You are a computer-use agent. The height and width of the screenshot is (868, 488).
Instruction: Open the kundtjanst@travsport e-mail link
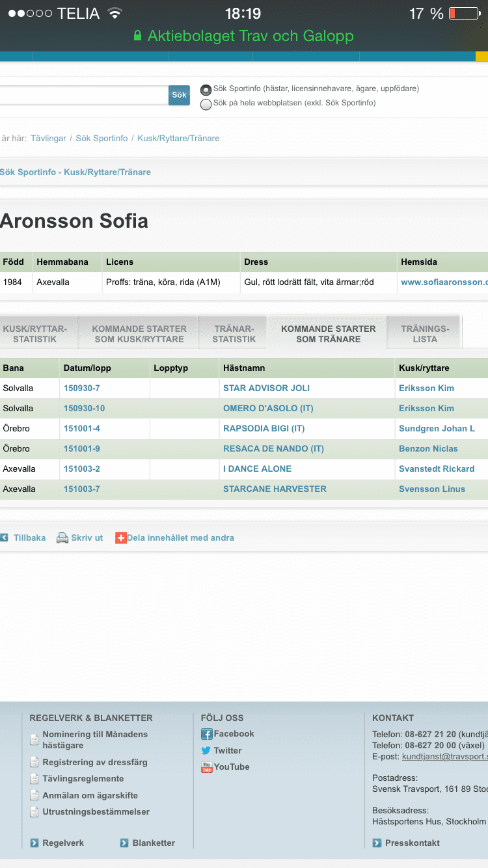[445, 757]
